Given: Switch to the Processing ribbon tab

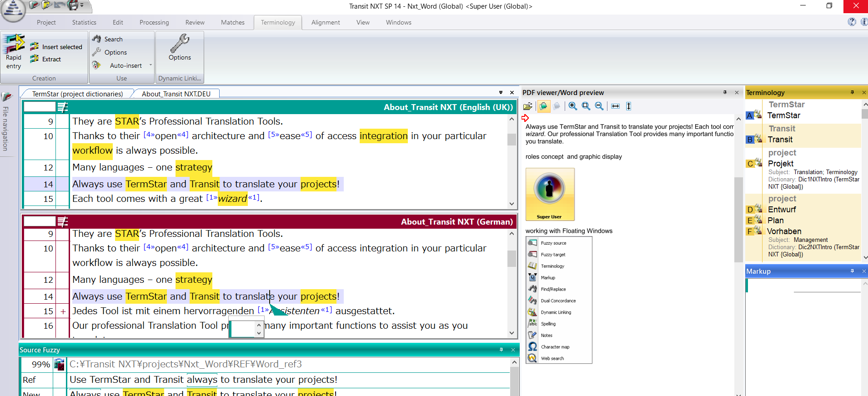Looking at the screenshot, I should point(154,22).
